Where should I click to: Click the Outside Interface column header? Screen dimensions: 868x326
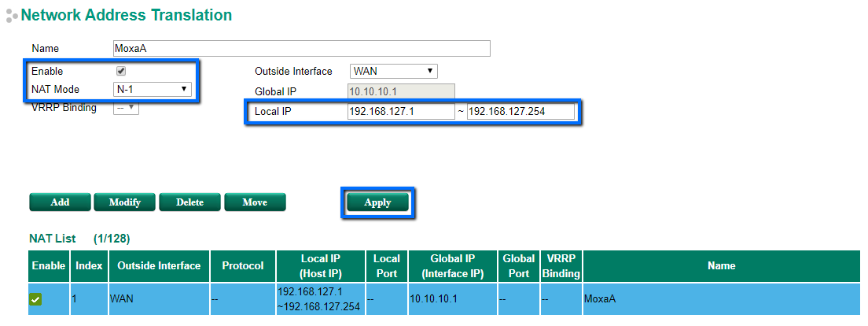(x=159, y=266)
